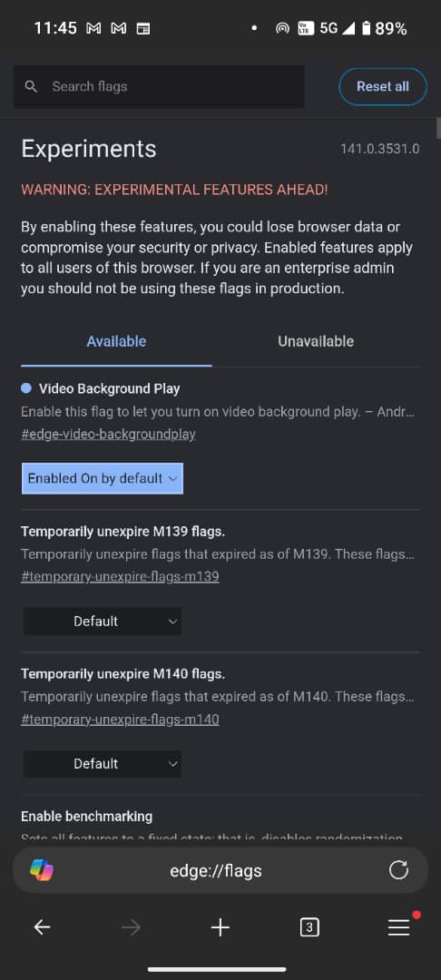Open the Edge hamburger menu
441x980 pixels.
click(398, 927)
